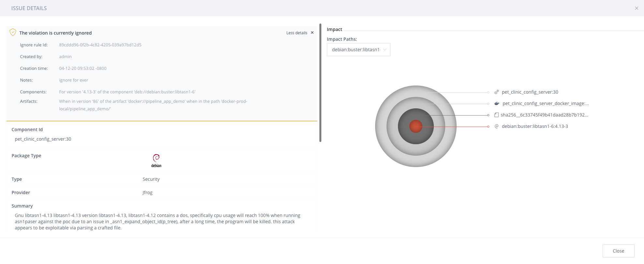Screen dimensions: 644x264
Task: Click the Debian swirl icon beside debian:buster:libtasn1-6:4.13-3
Action: click(496, 126)
